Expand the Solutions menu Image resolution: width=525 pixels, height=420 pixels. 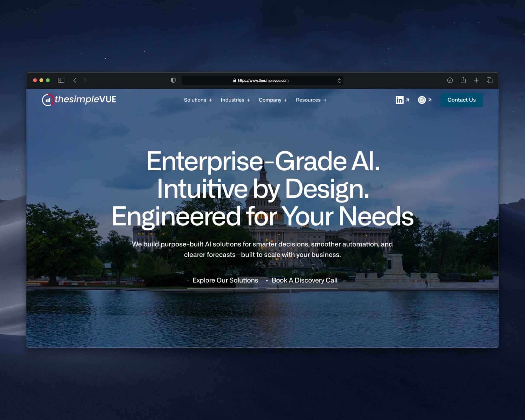pos(198,100)
